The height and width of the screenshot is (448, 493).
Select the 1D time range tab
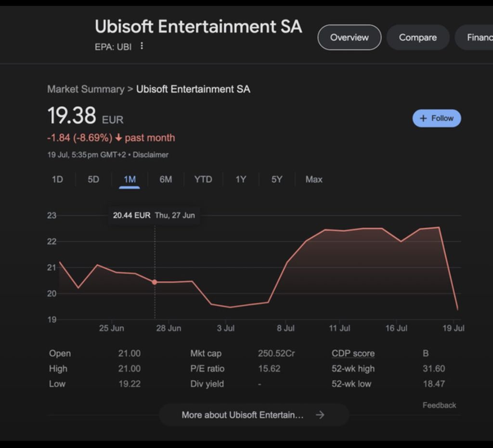point(57,179)
